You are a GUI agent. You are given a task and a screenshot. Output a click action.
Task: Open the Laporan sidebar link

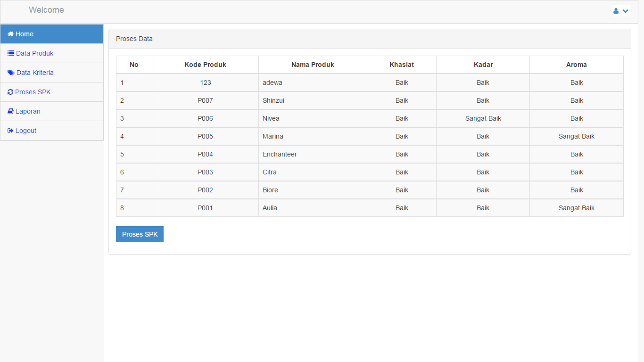[x=28, y=111]
